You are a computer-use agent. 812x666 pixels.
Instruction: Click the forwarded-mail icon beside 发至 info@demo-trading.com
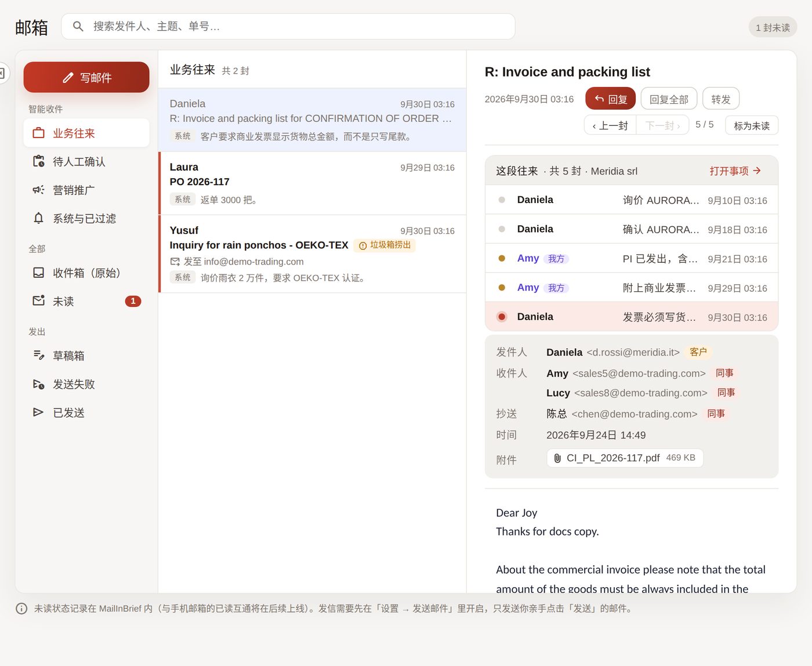[175, 262]
